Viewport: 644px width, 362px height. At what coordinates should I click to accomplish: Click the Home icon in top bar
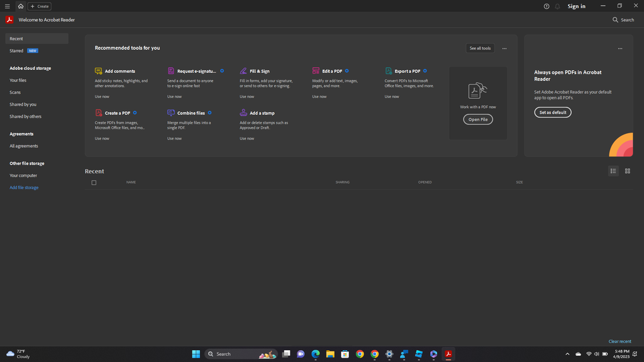pyautogui.click(x=21, y=6)
